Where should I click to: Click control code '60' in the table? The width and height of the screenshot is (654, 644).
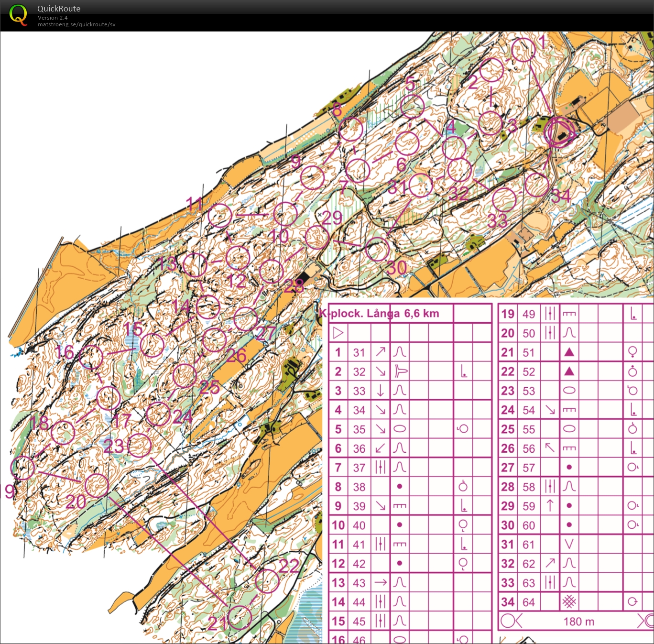click(529, 525)
